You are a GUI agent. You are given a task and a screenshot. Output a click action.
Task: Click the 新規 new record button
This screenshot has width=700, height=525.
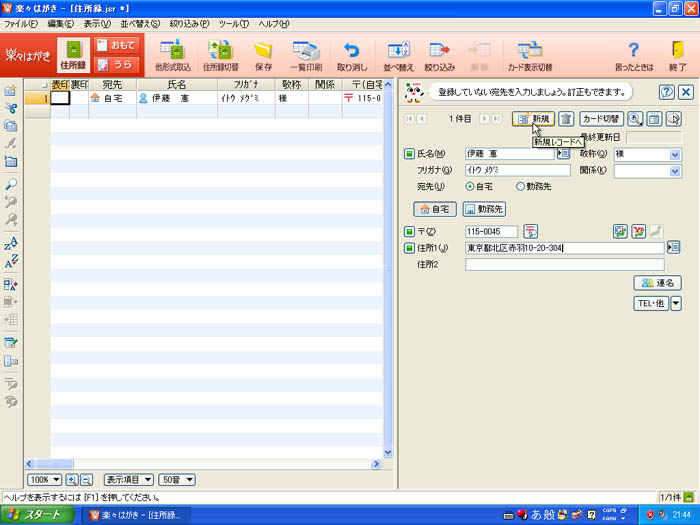[x=533, y=119]
